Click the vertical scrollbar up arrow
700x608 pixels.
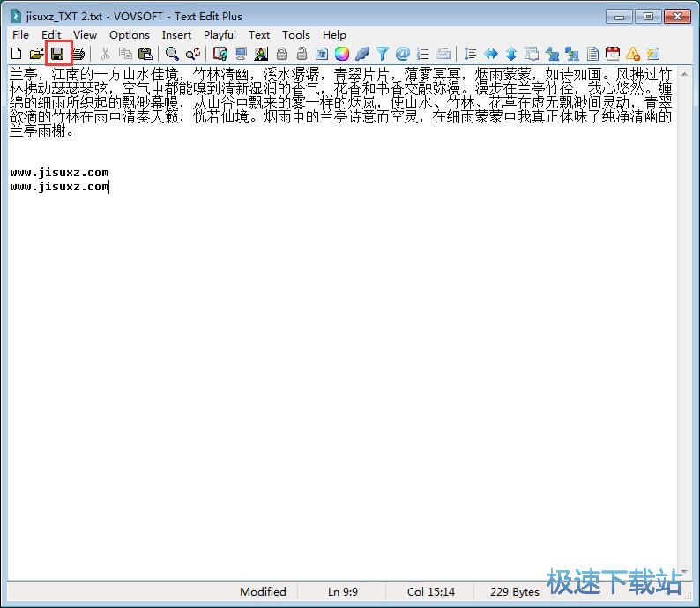click(x=684, y=74)
